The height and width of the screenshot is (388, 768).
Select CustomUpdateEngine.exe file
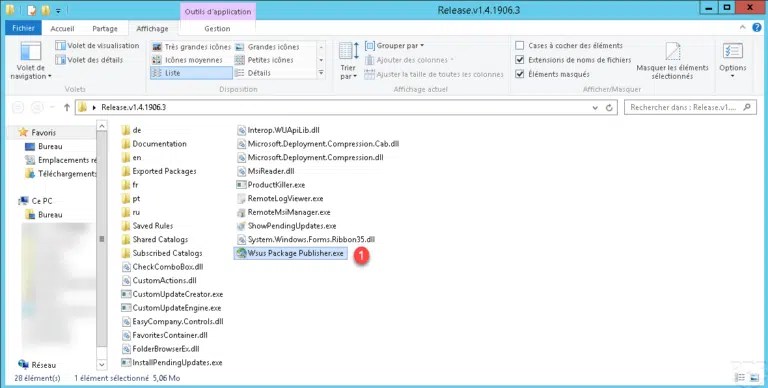click(x=171, y=308)
